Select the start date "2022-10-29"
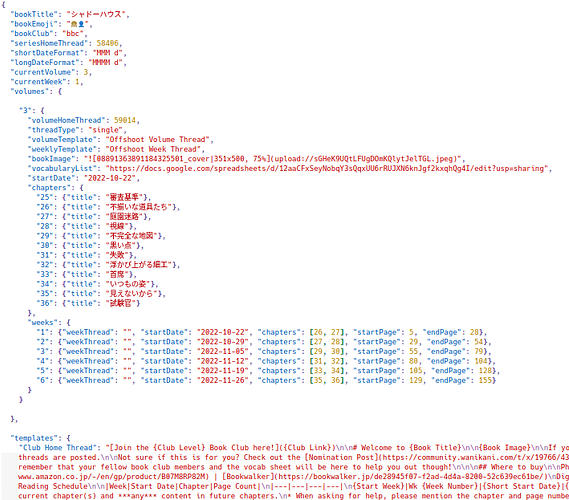This screenshot has height=500, width=569. [222, 341]
